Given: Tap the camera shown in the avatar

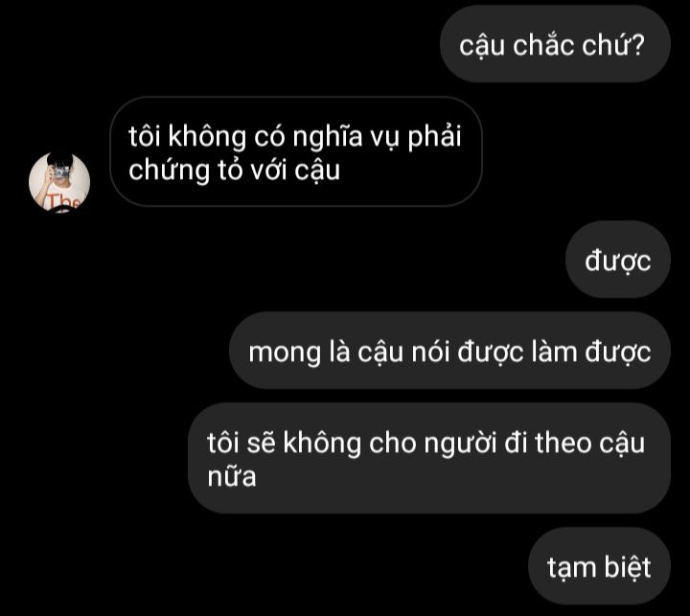Looking at the screenshot, I should [x=60, y=171].
